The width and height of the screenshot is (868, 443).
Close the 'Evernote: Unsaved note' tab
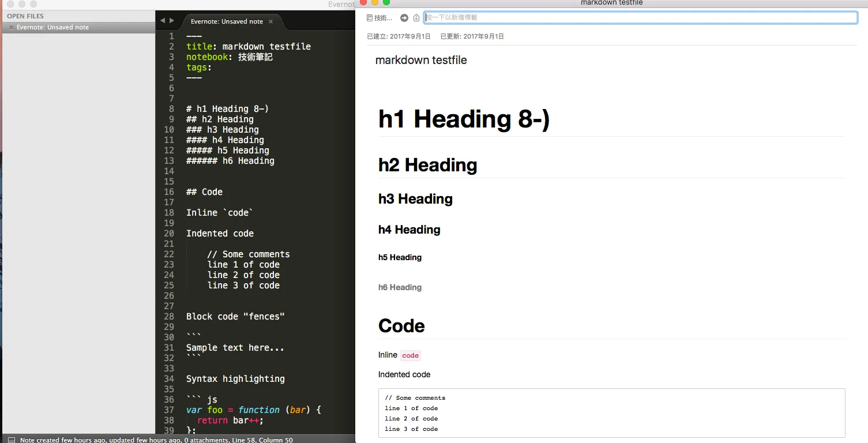271,21
